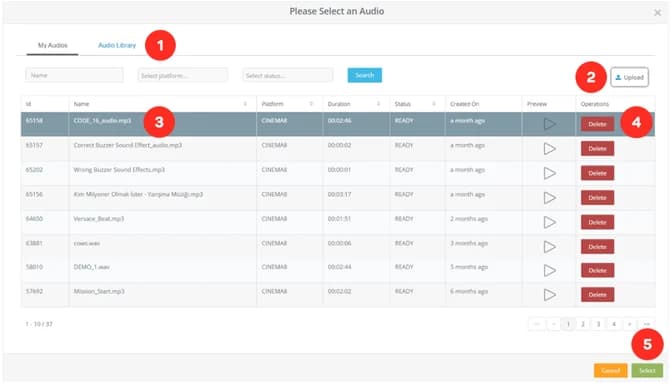Delete CODE_16_audio.mp3

(597, 124)
